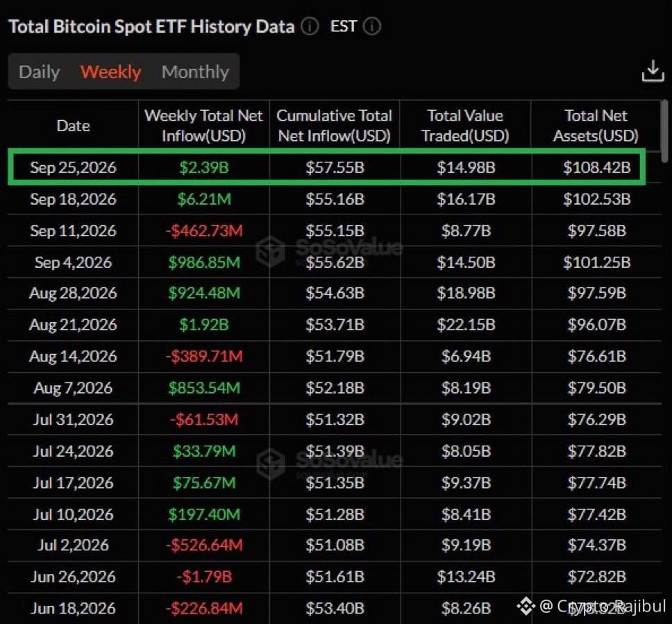
Task: Click the Date column header
Action: 74,126
